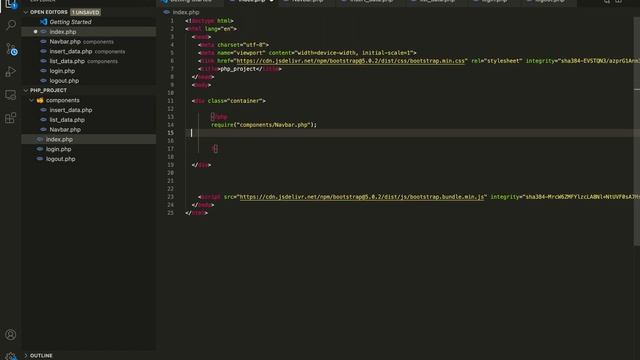Click the Explorer icon in activity bar

coord(11,4)
